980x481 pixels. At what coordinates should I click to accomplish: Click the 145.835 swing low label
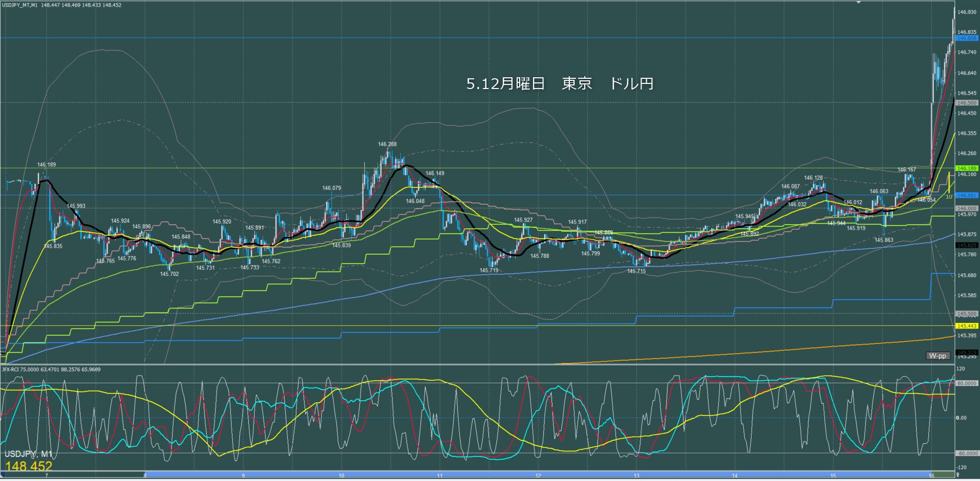[x=53, y=246]
